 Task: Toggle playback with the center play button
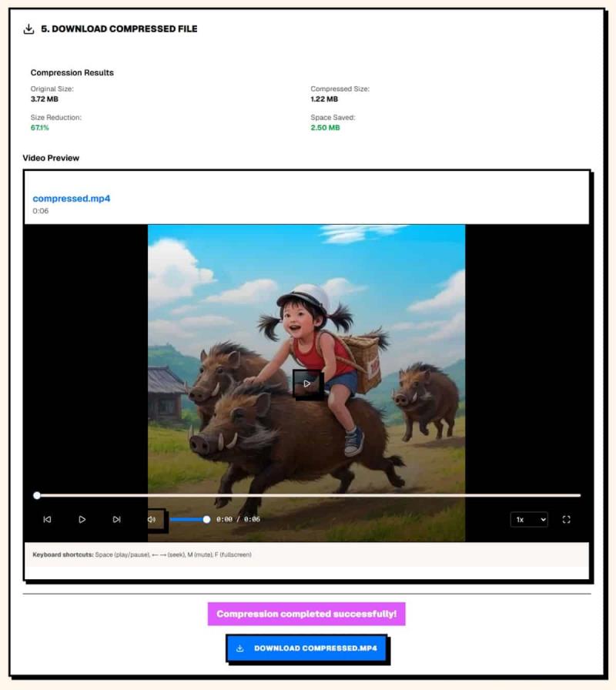[x=82, y=519]
